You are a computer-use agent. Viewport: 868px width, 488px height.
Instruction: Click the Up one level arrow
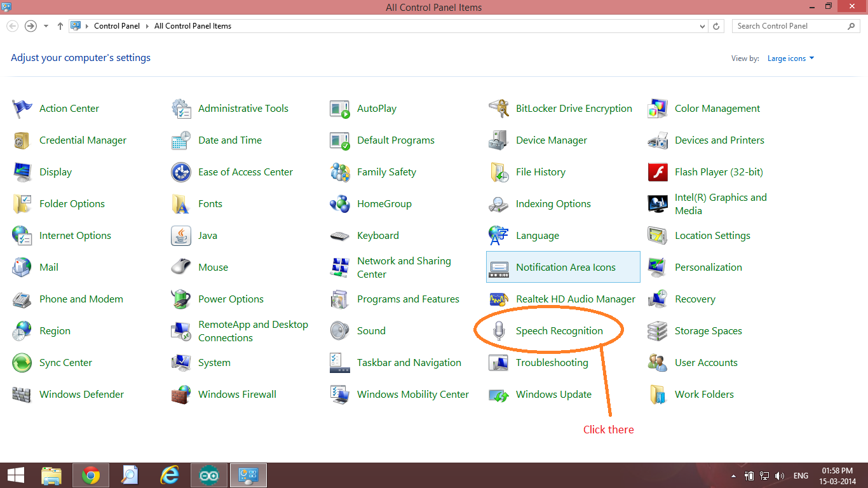60,26
